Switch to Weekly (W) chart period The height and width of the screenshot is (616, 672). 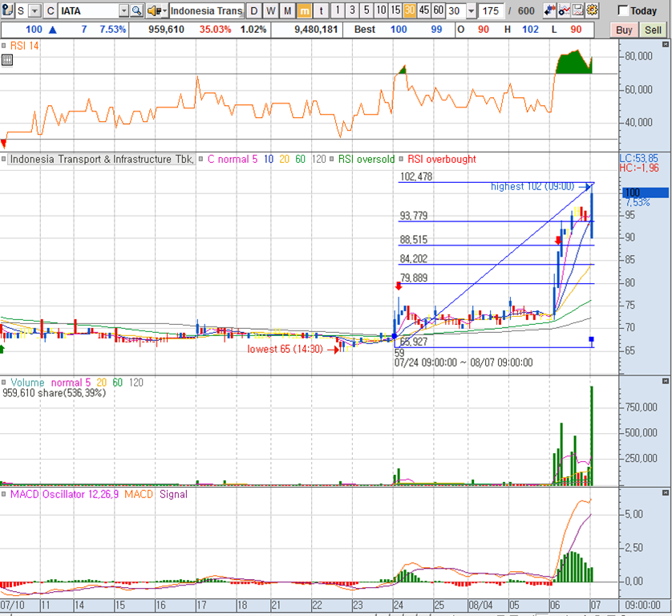coord(270,10)
